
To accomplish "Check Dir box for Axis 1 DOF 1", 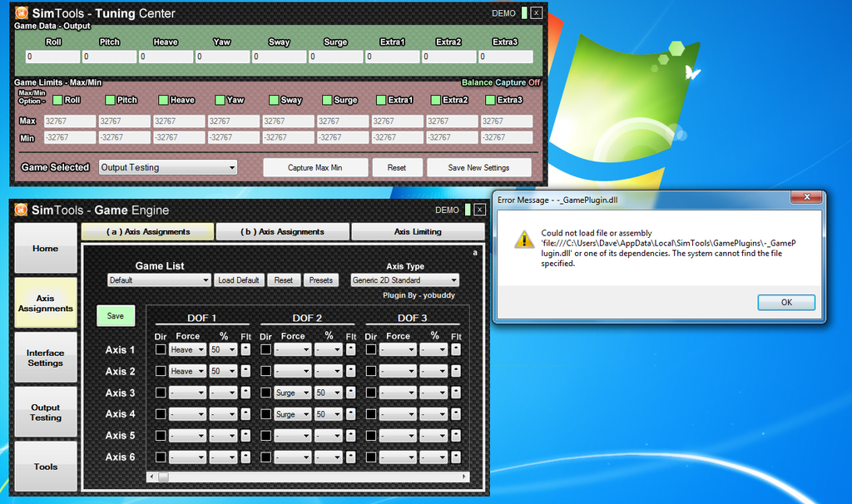I will (x=161, y=349).
